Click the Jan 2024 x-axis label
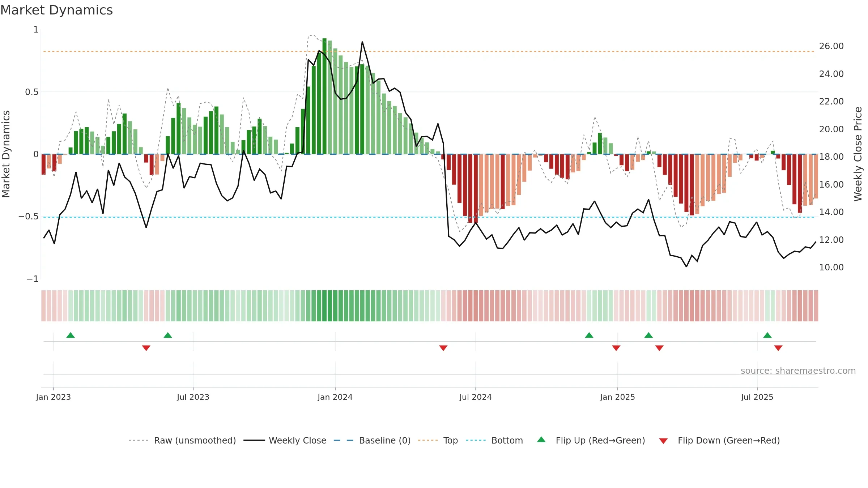The image size is (868, 488). pos(335,397)
